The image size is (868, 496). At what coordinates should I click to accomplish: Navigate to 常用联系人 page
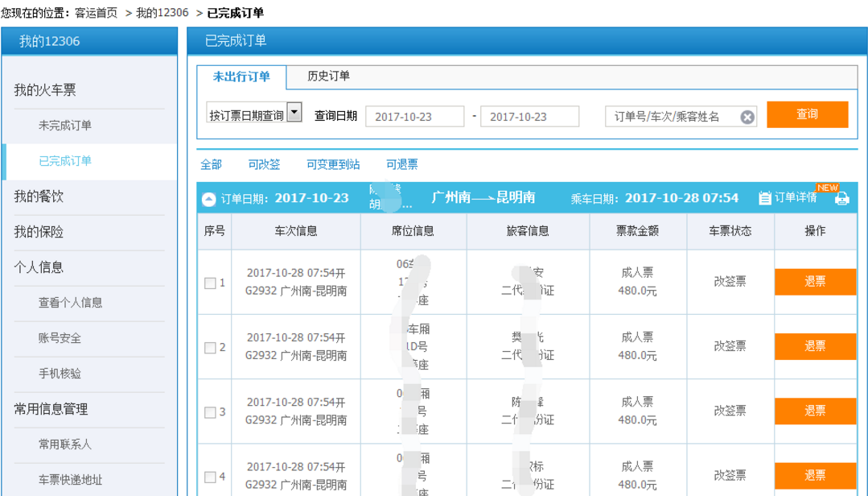(x=65, y=444)
